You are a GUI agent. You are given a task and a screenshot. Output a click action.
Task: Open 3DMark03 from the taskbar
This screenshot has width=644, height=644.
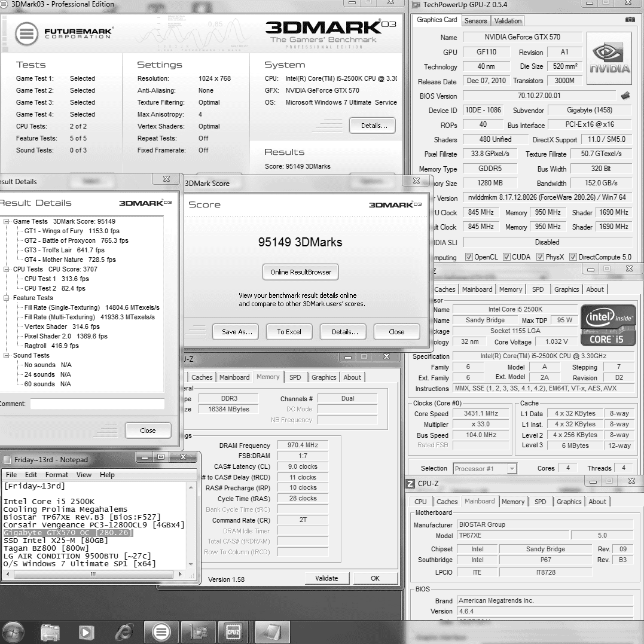(161, 631)
